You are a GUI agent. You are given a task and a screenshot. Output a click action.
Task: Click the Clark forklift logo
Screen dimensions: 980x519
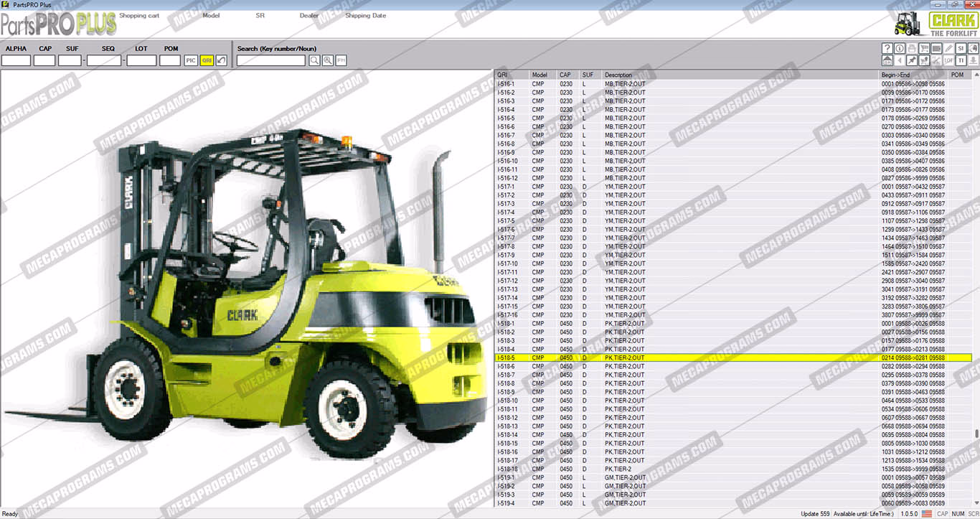(935, 22)
